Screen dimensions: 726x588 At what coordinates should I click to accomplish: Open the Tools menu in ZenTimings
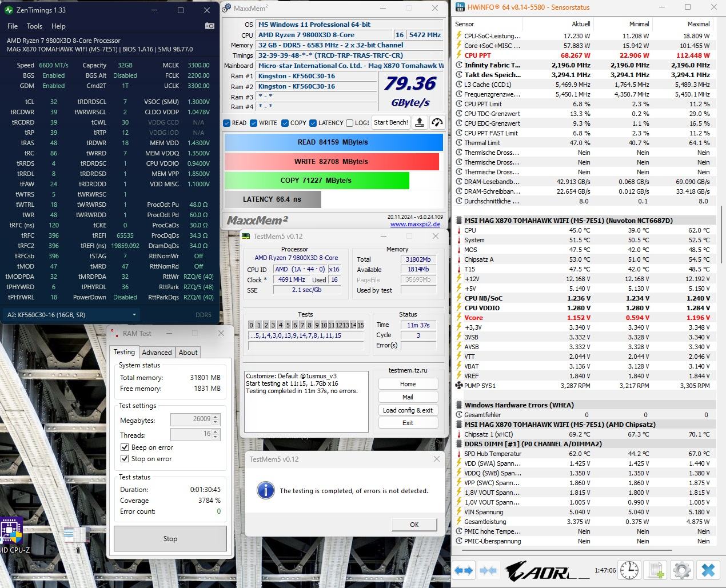point(34,26)
